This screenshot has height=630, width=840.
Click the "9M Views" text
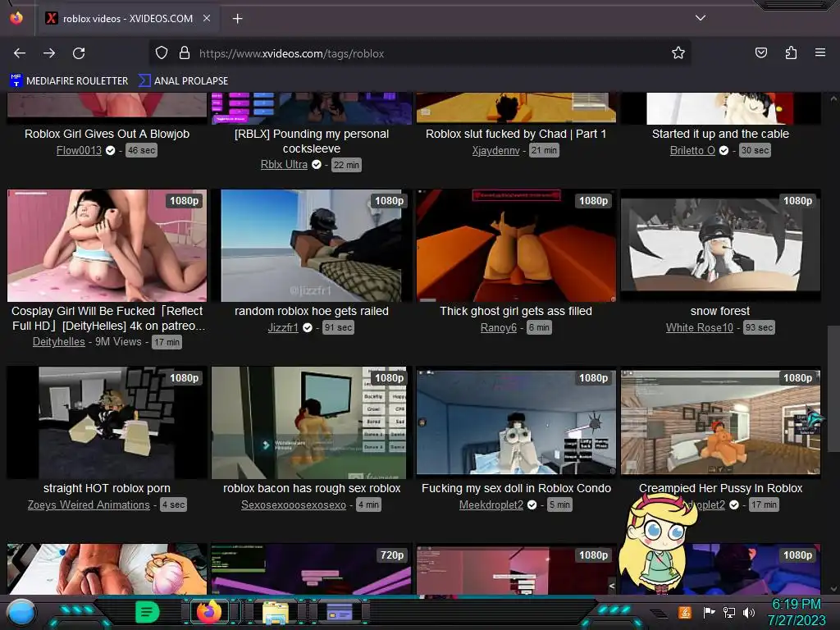click(x=118, y=342)
